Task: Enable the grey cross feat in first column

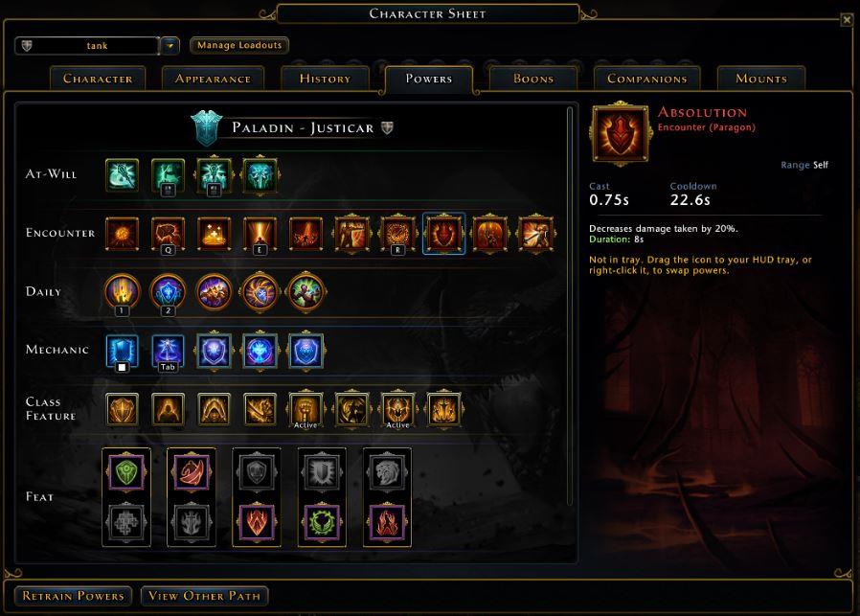Action: (x=126, y=523)
